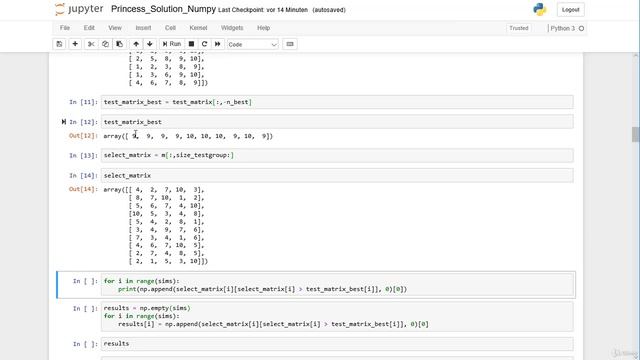
Task: Click into cell In [12] test_matrix_best
Action: pyautogui.click(x=337, y=122)
